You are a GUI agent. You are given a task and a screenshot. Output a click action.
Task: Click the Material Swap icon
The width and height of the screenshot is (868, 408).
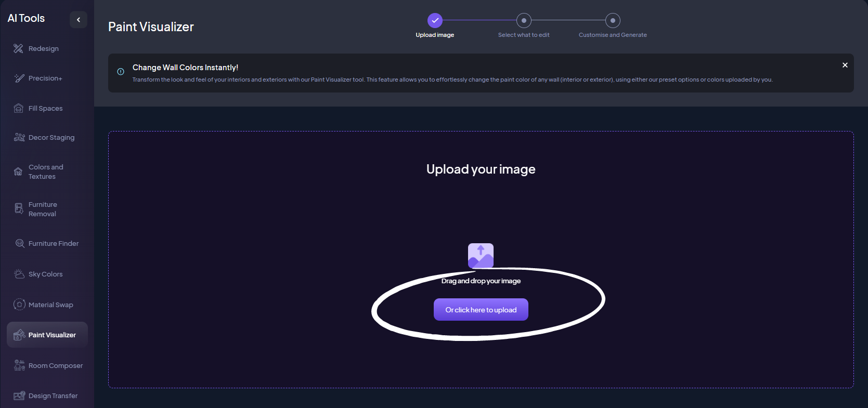(19, 305)
